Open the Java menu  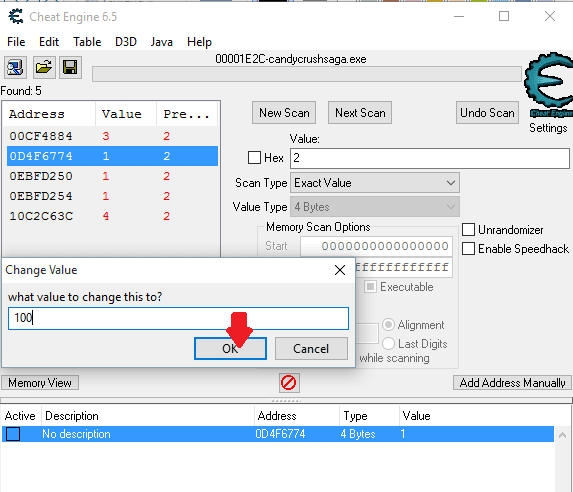[162, 42]
